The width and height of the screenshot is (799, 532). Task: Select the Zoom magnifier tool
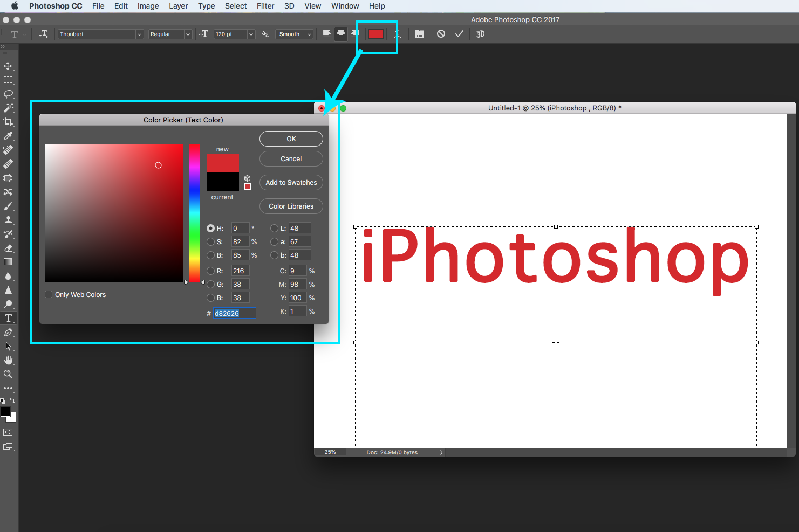[x=8, y=374]
